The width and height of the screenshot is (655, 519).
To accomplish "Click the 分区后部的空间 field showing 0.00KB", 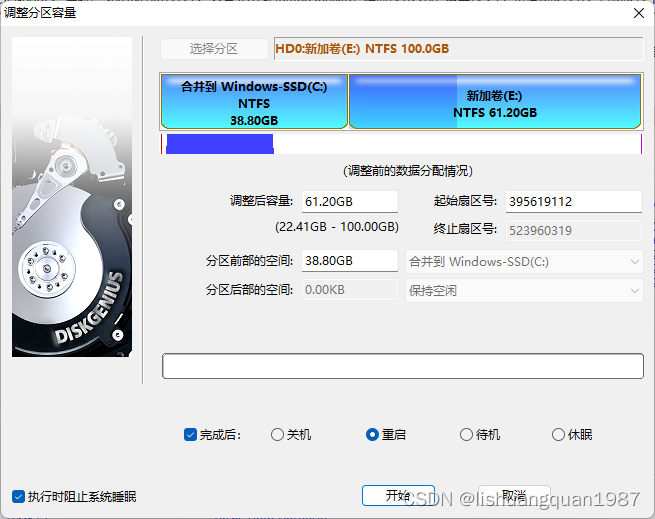I will [x=350, y=290].
